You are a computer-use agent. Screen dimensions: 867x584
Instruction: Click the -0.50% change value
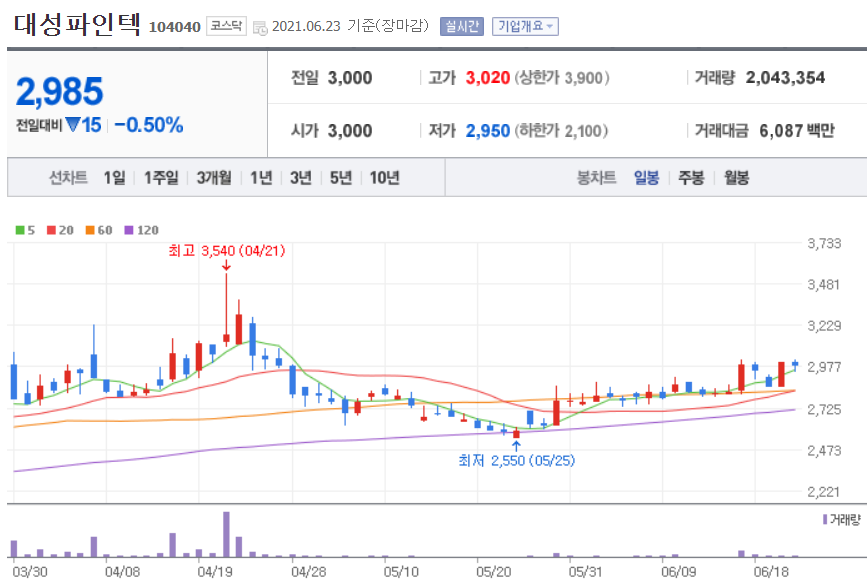click(148, 125)
